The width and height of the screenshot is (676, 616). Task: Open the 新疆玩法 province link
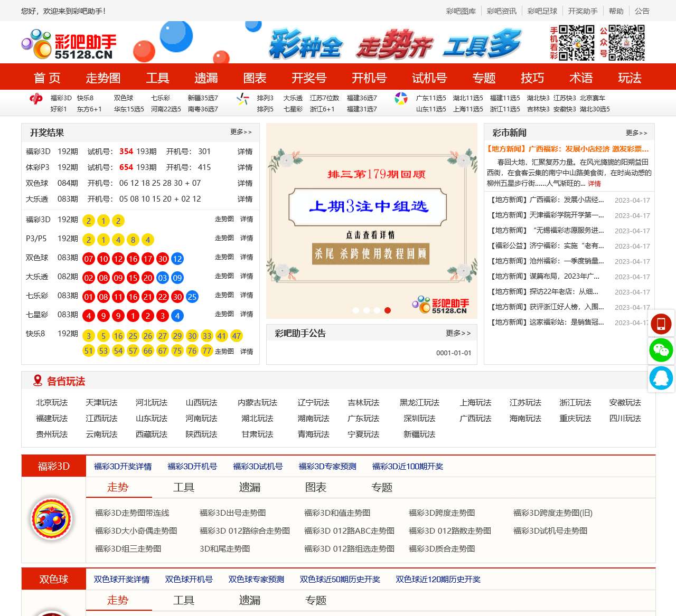click(419, 434)
